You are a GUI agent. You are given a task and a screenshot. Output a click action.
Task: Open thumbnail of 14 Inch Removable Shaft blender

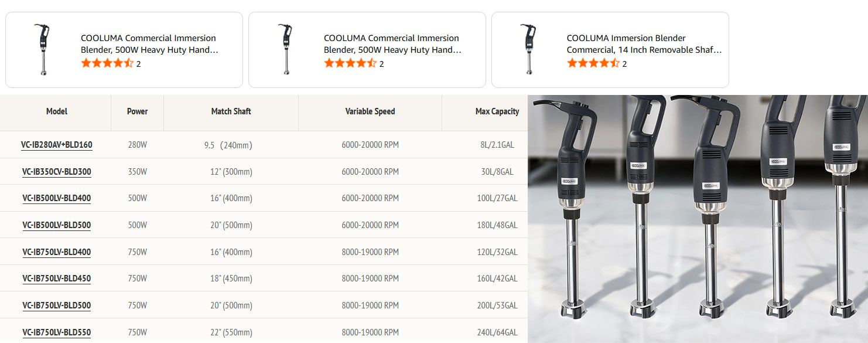click(529, 49)
